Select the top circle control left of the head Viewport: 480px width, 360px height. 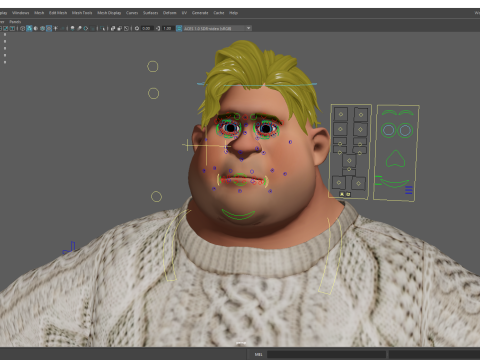pos(153,66)
